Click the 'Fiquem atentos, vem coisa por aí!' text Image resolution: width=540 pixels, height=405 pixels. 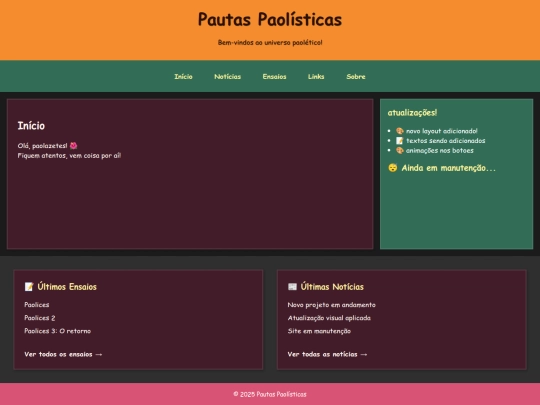pos(69,156)
